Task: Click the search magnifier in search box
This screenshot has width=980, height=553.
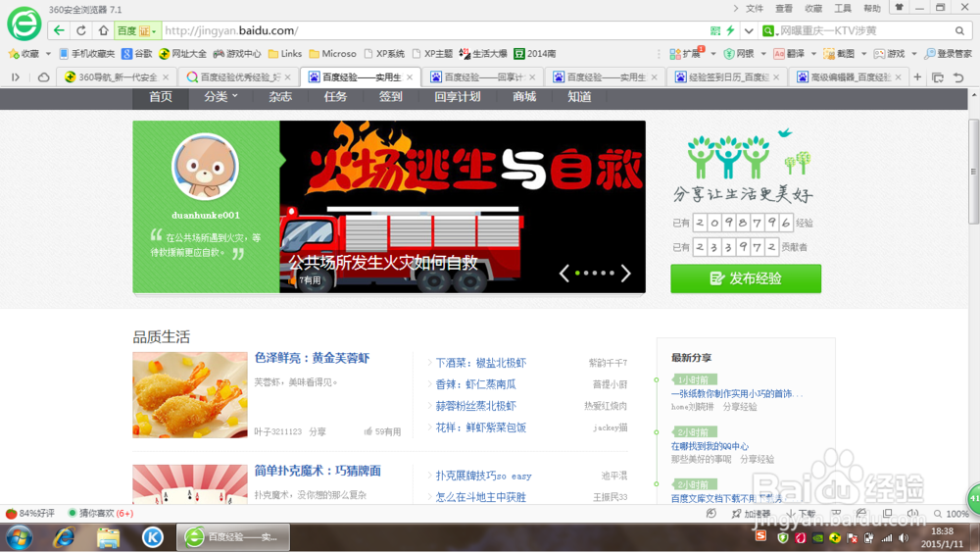Action: pos(959,30)
